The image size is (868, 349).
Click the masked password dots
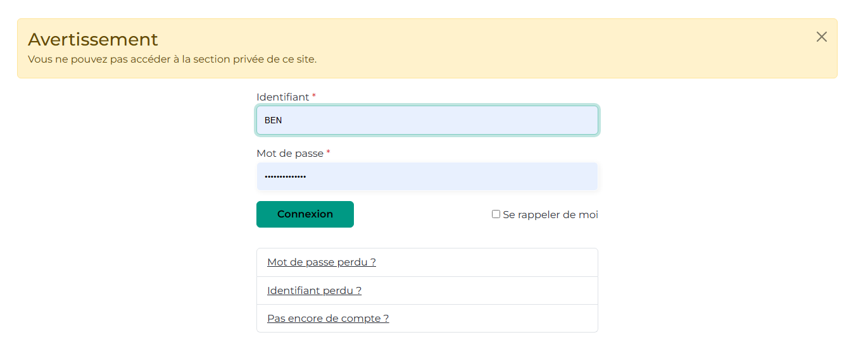pyautogui.click(x=285, y=176)
